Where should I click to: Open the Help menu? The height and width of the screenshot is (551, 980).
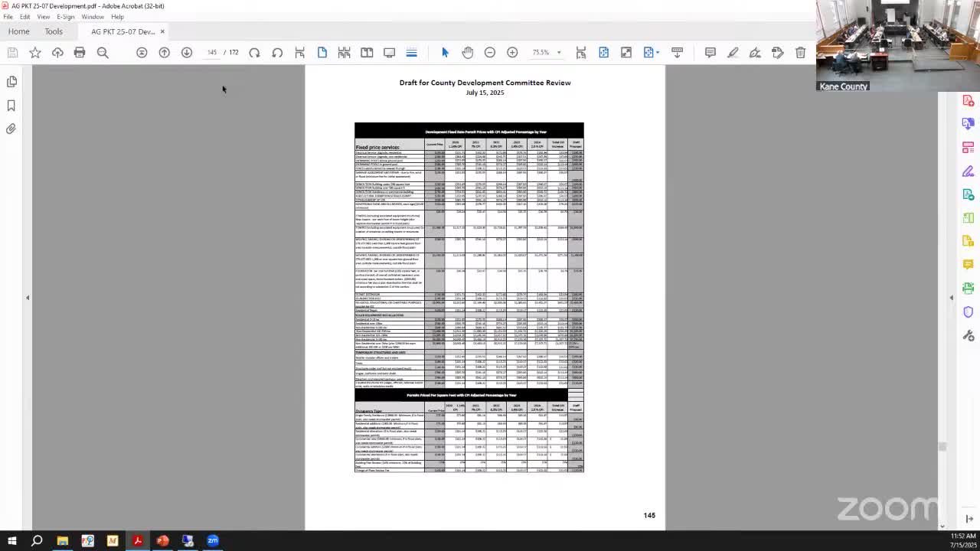click(117, 17)
